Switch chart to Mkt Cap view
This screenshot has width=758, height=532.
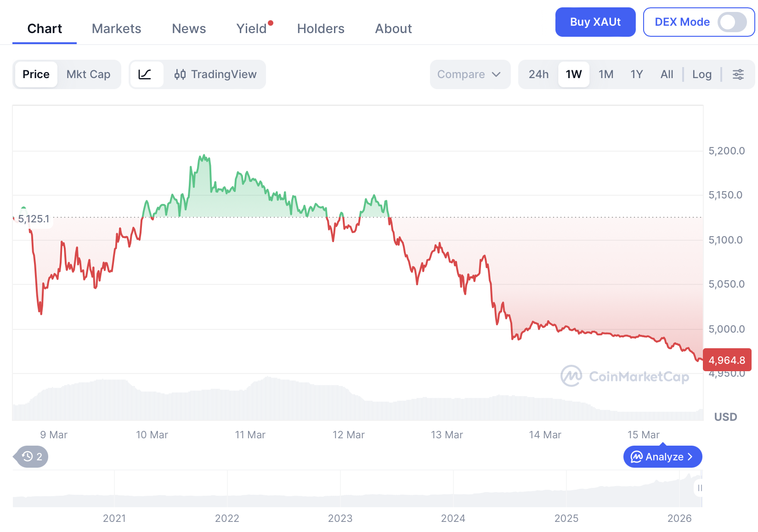pyautogui.click(x=88, y=74)
